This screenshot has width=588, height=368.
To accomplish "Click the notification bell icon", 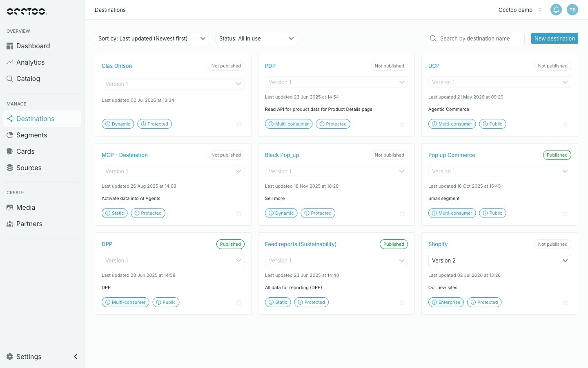I will pyautogui.click(x=556, y=10).
